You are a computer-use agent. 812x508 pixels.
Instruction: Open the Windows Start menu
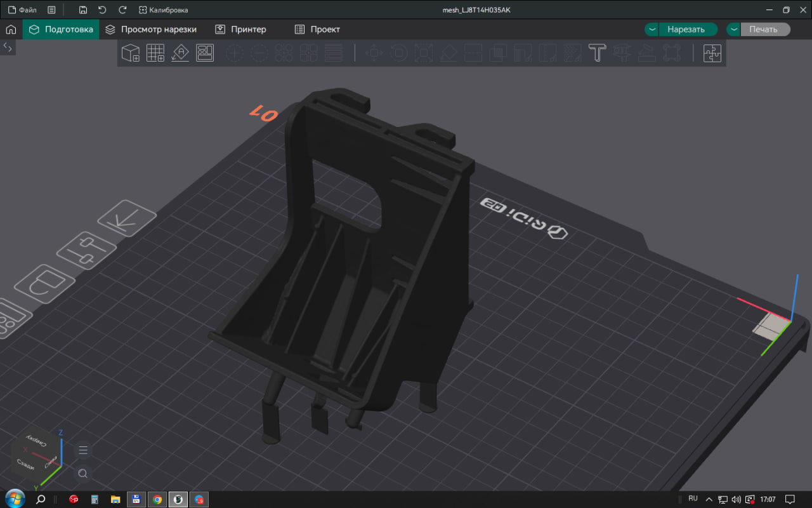[x=14, y=499]
